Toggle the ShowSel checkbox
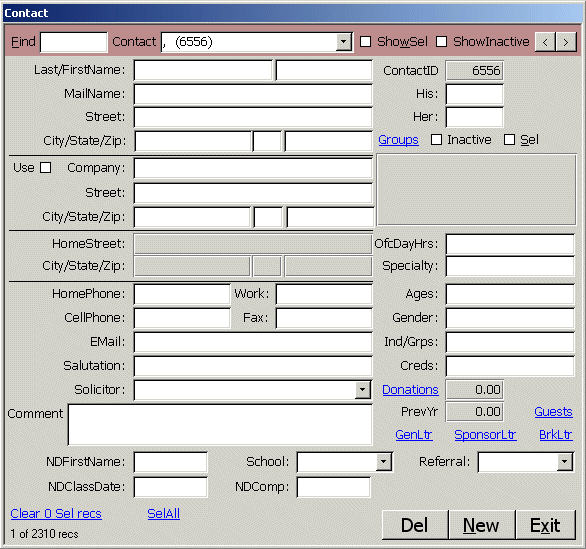Screen dimensions: 586x549 click(366, 41)
